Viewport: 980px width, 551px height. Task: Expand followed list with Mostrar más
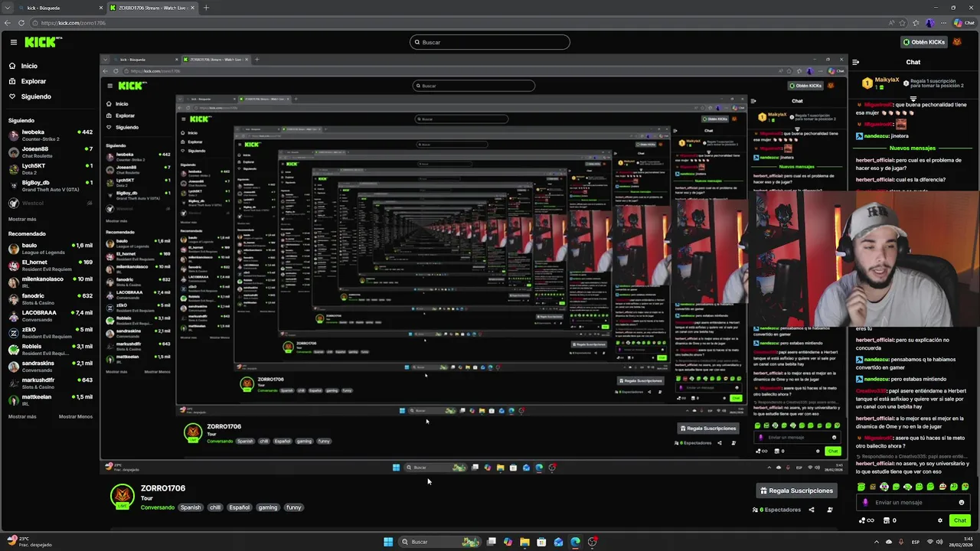tap(22, 219)
